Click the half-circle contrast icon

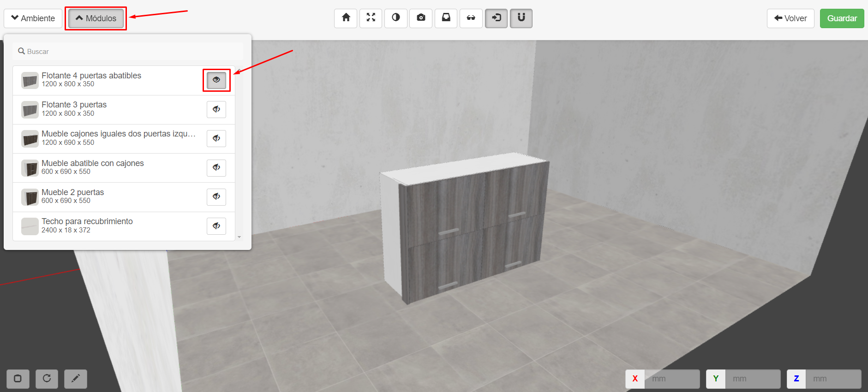396,18
